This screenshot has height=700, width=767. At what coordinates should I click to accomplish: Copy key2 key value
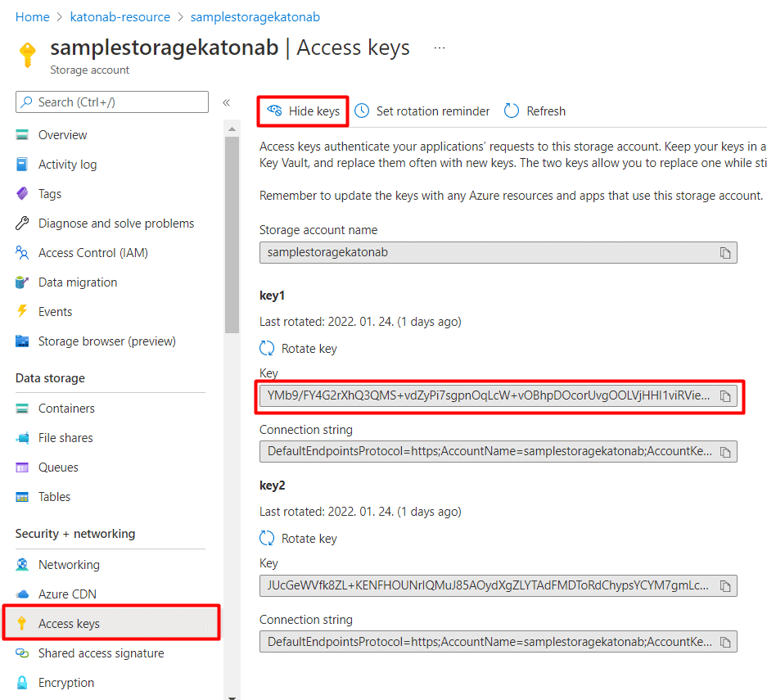(724, 586)
